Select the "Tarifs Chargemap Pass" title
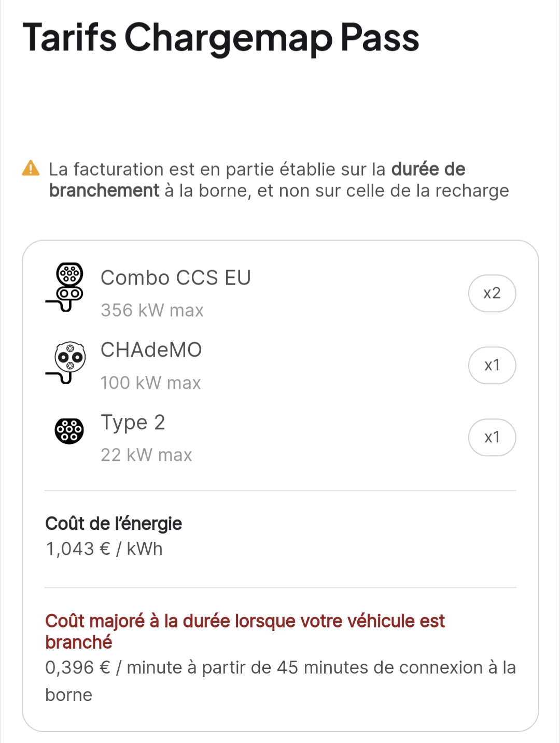560x743 pixels. pyautogui.click(x=221, y=37)
